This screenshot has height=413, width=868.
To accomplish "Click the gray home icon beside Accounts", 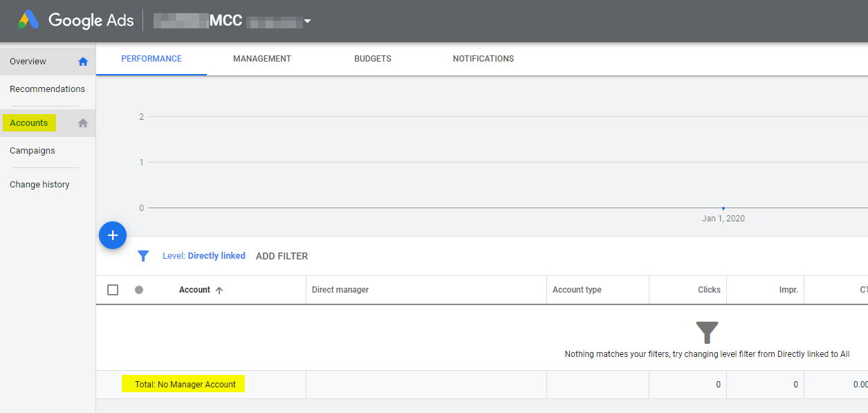I will click(x=83, y=123).
